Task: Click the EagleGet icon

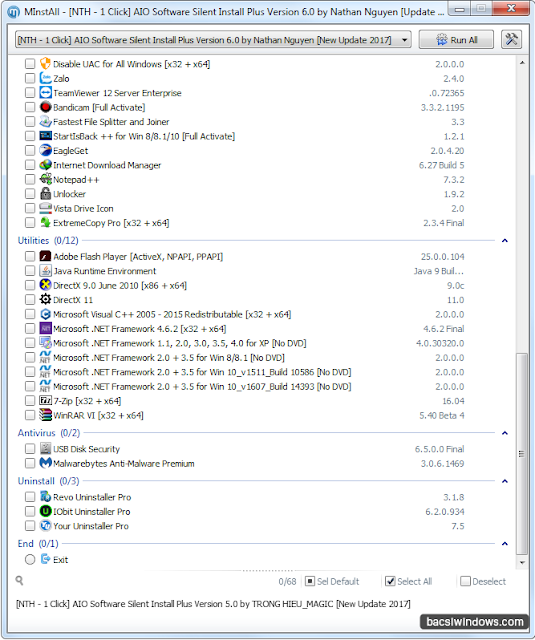Action: point(45,150)
